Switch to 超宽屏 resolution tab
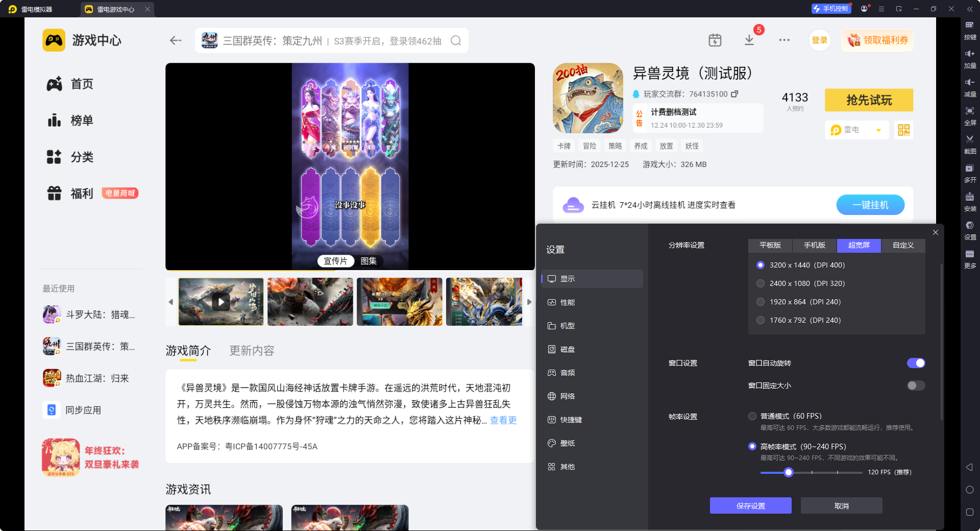Viewport: 980px width, 531px height. (859, 246)
